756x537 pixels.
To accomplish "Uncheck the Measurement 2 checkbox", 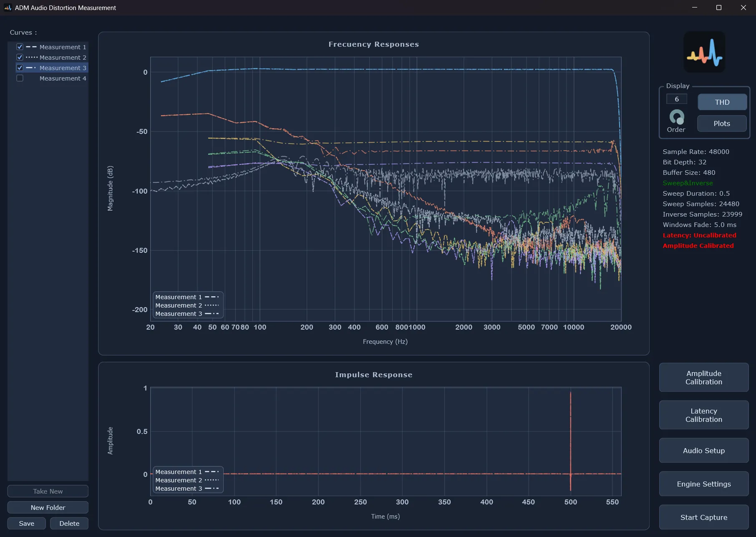I will click(x=20, y=57).
